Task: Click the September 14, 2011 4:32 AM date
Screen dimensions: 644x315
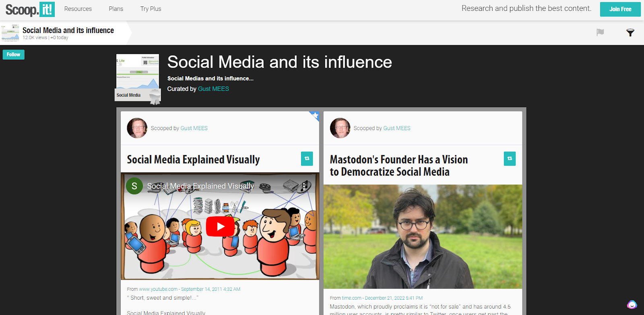Action: (211, 289)
